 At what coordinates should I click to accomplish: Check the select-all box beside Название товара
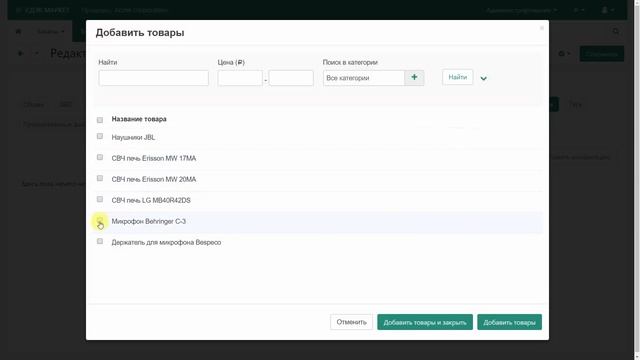[x=100, y=120]
